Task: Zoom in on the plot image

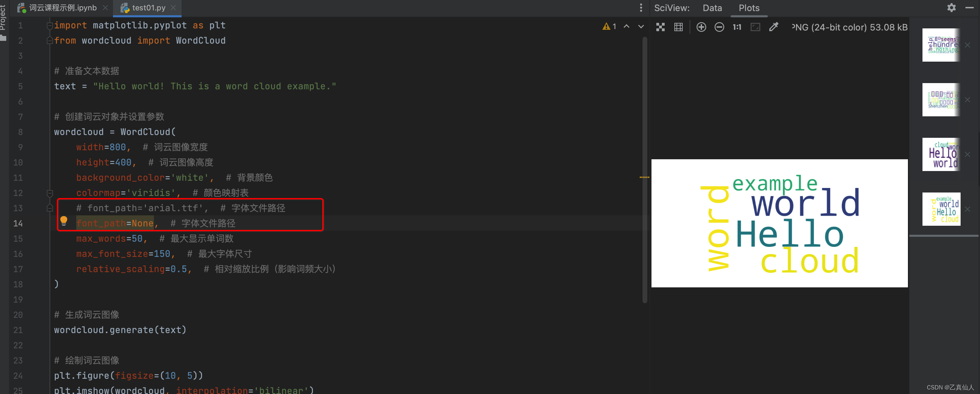Action: coord(701,27)
